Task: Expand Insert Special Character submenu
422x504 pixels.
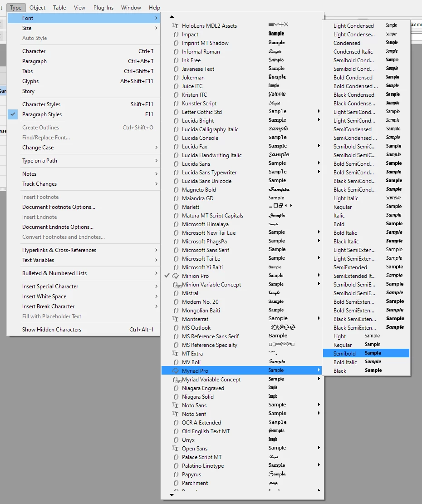Action: pyautogui.click(x=83, y=286)
